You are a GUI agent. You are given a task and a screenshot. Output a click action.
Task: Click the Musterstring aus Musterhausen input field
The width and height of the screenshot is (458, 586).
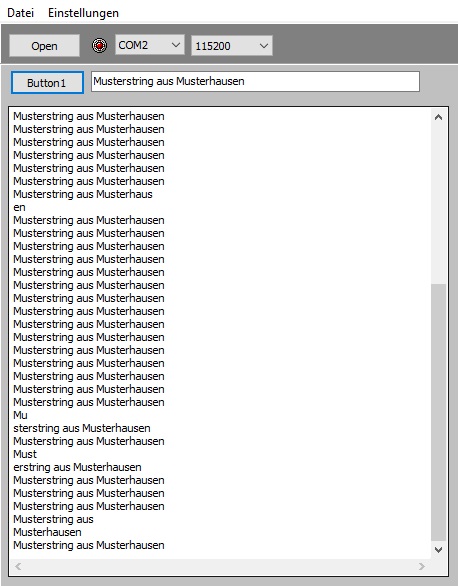pyautogui.click(x=255, y=81)
